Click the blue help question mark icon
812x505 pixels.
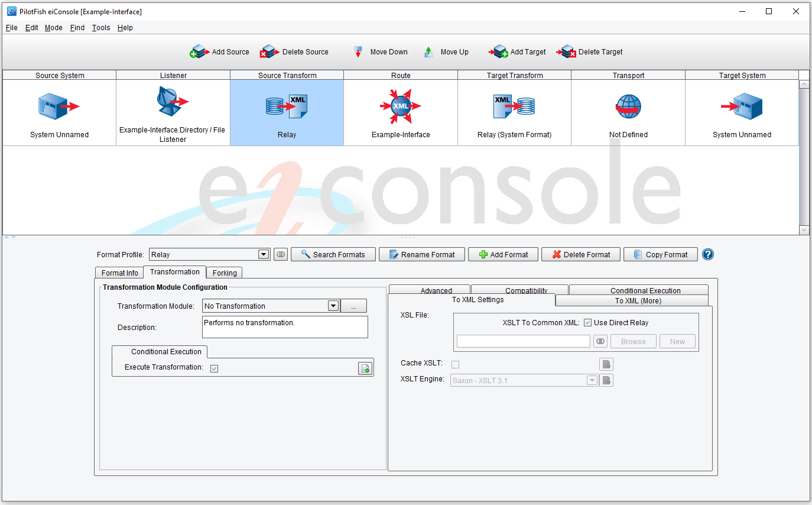[x=708, y=254]
